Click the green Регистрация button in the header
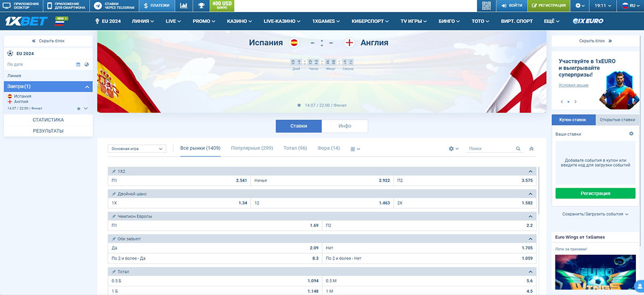Image resolution: width=644 pixels, height=295 pixels. point(548,6)
